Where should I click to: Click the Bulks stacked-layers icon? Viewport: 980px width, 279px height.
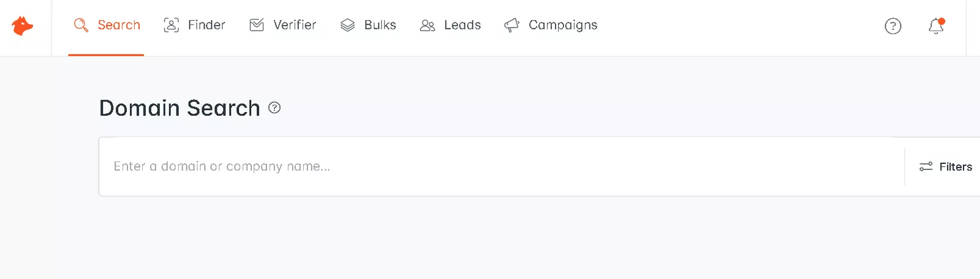click(x=347, y=25)
